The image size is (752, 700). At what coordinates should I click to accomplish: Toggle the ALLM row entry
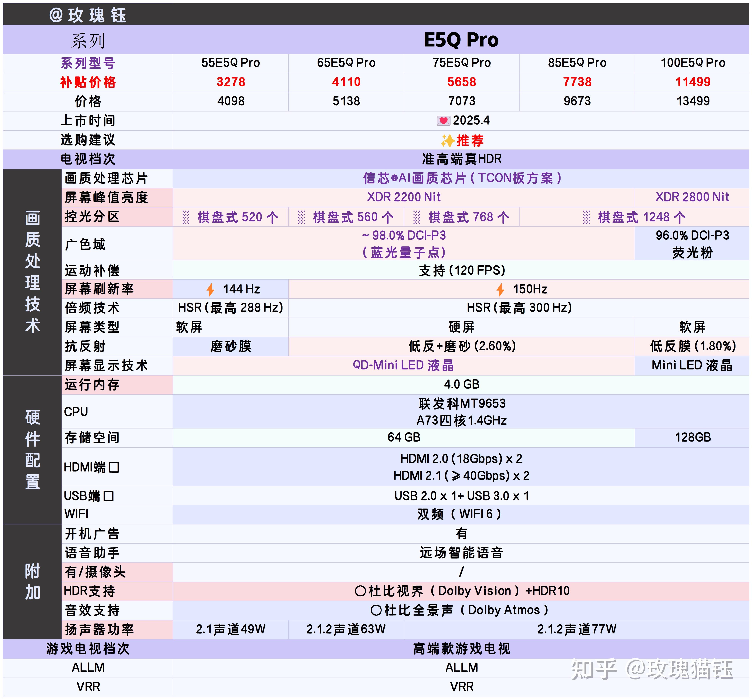(x=462, y=667)
